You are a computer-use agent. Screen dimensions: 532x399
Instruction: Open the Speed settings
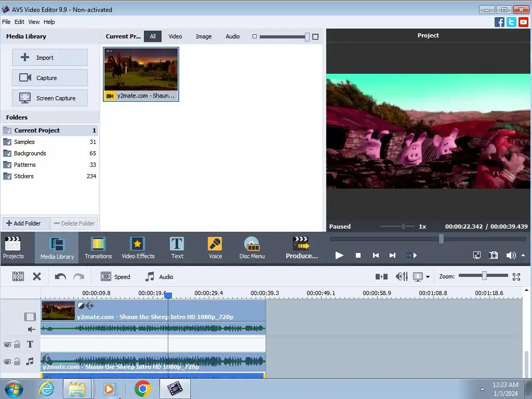[115, 276]
